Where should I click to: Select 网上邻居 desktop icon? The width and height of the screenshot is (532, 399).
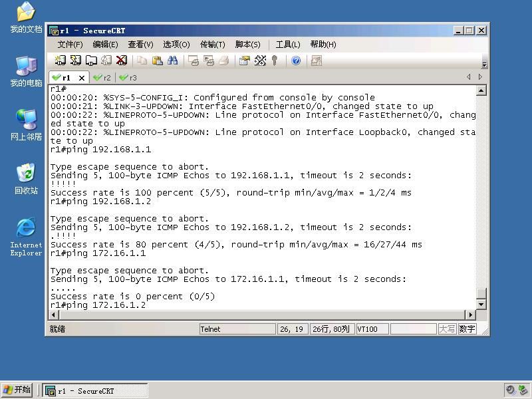tap(26, 125)
